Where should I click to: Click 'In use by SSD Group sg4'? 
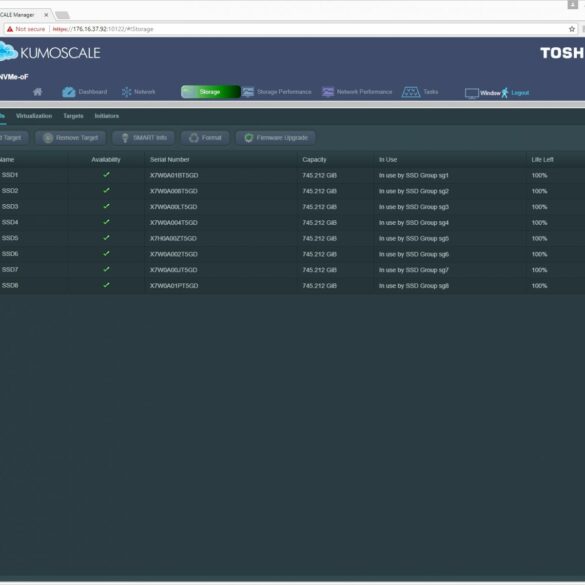(x=414, y=223)
